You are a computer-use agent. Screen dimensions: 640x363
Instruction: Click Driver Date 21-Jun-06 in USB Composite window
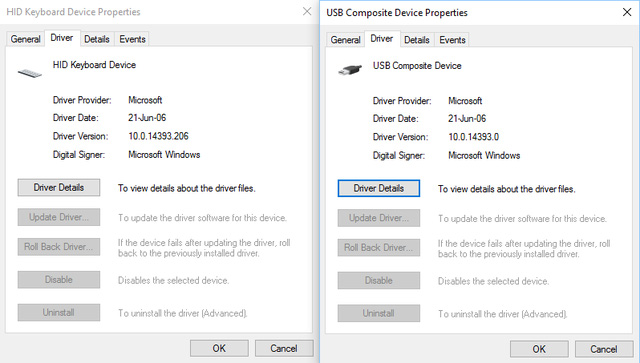467,118
